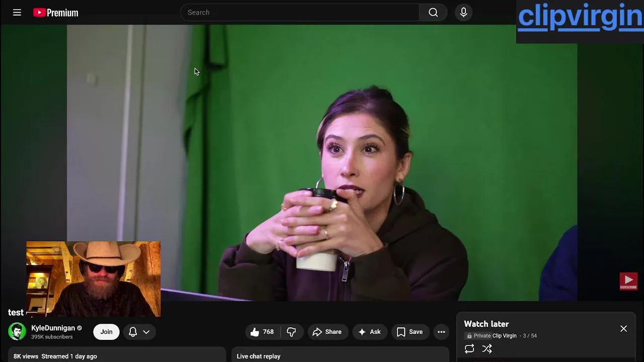Close the Watch later panel
This screenshot has height=362, width=644.
[x=623, y=329]
